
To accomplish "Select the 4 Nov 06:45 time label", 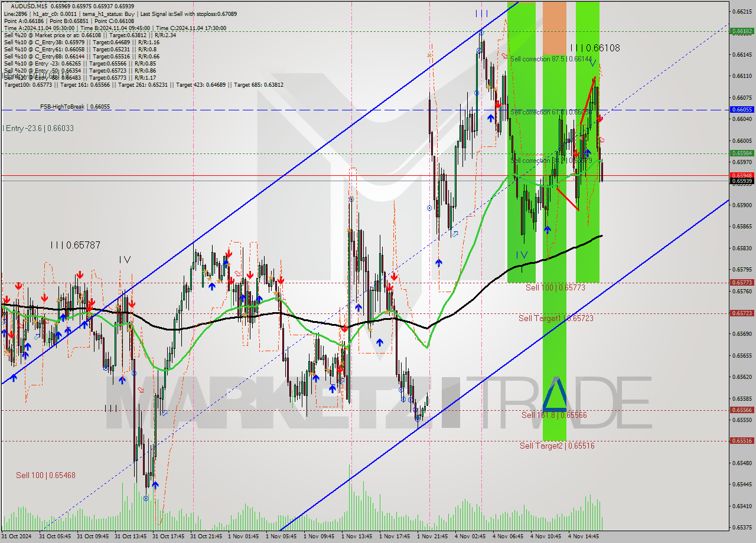I will tap(509, 537).
